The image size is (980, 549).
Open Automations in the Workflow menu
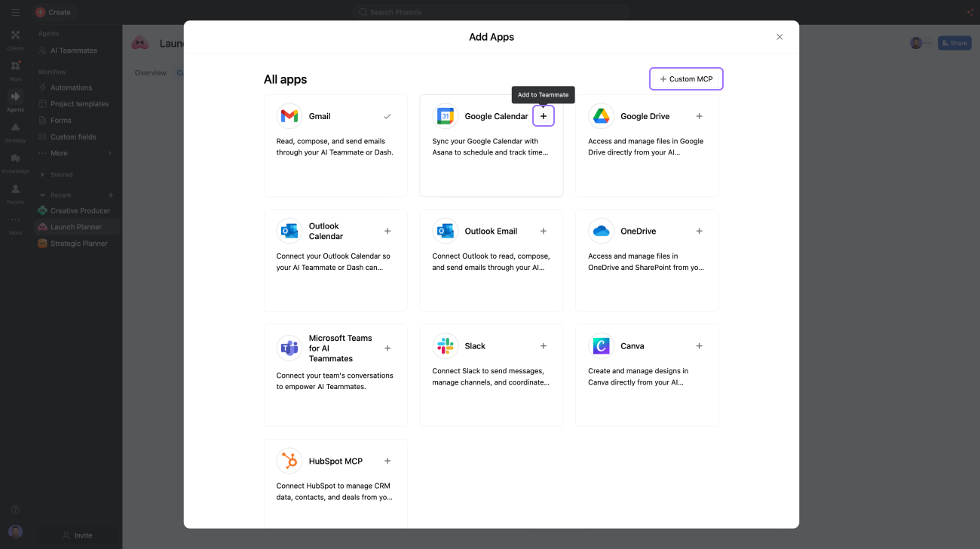[x=71, y=87]
